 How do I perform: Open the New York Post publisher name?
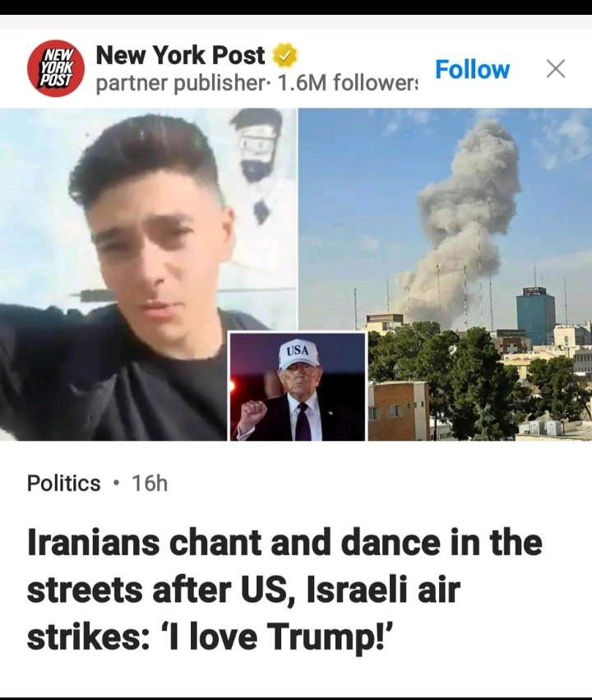click(x=180, y=55)
